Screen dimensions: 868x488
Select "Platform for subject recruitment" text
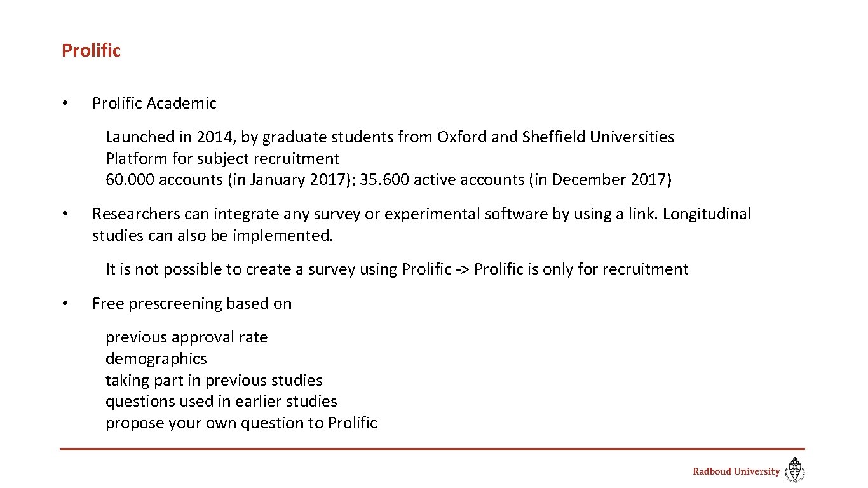point(222,158)
